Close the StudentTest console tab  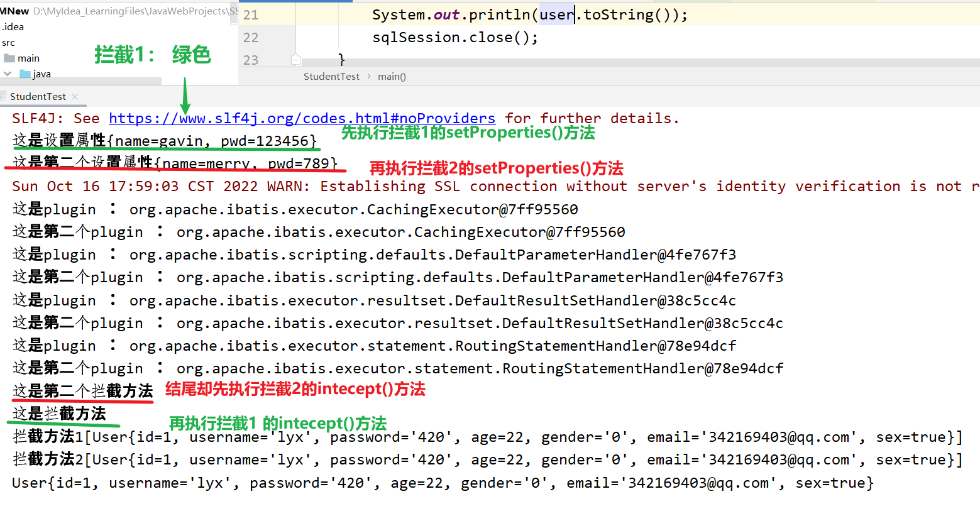74,96
